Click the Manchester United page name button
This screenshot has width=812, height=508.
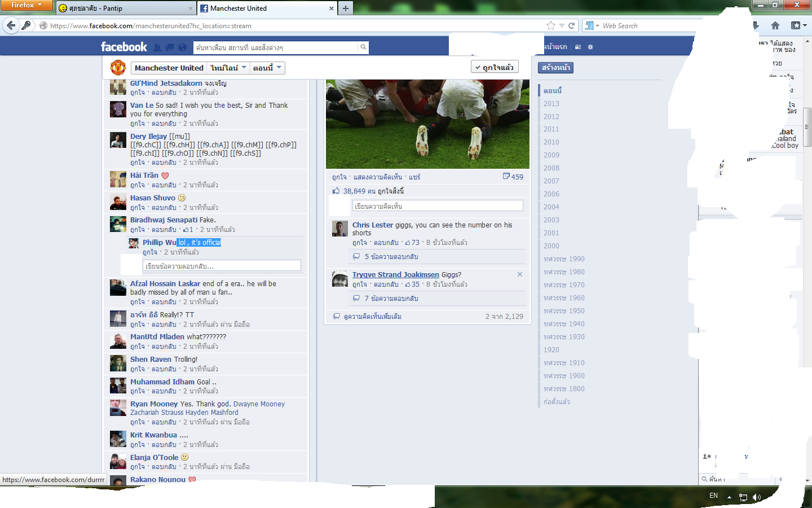click(169, 68)
